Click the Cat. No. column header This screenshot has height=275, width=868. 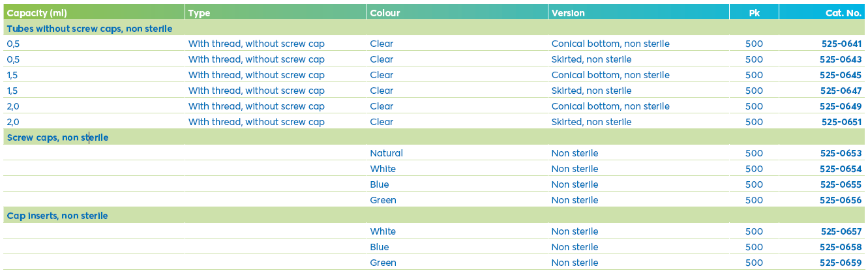[x=845, y=13]
